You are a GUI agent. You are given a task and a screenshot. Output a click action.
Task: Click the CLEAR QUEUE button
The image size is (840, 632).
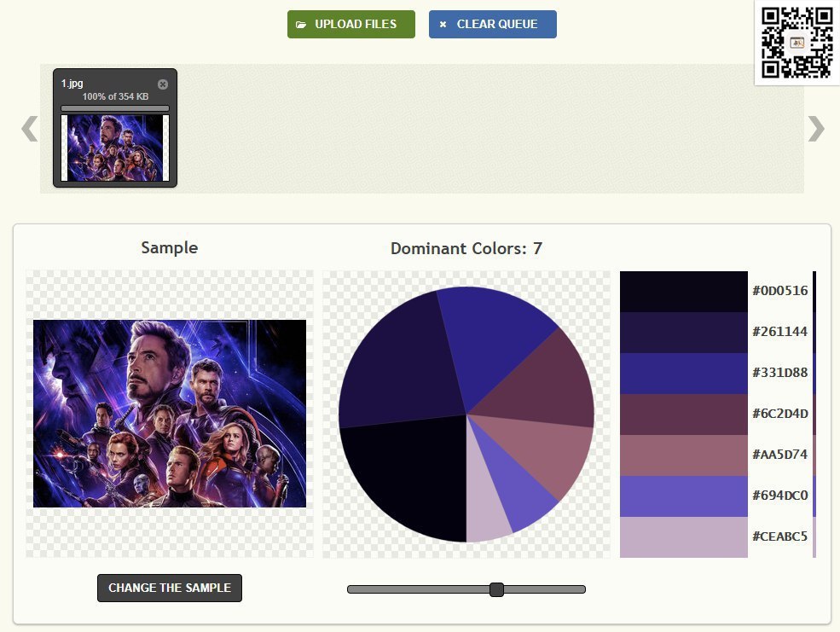click(x=492, y=24)
